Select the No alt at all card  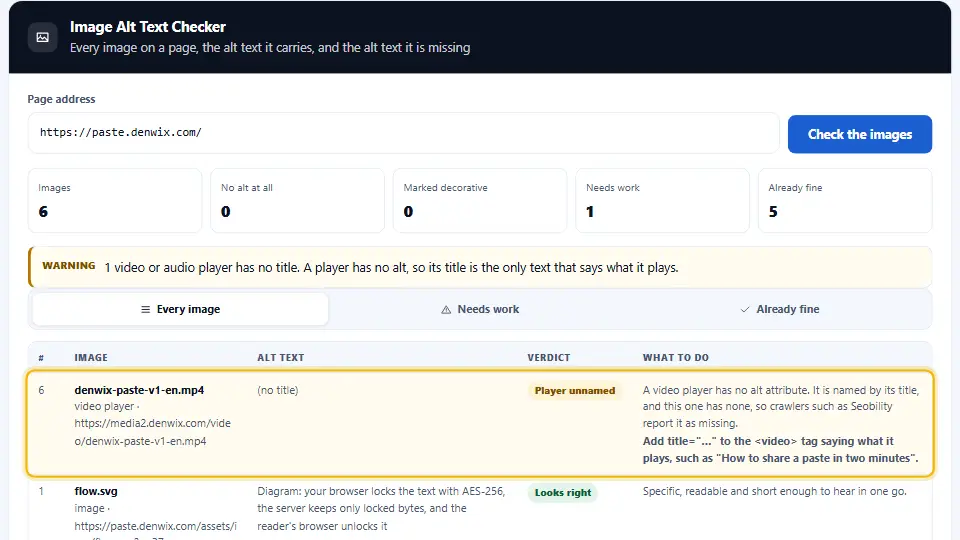click(x=298, y=201)
